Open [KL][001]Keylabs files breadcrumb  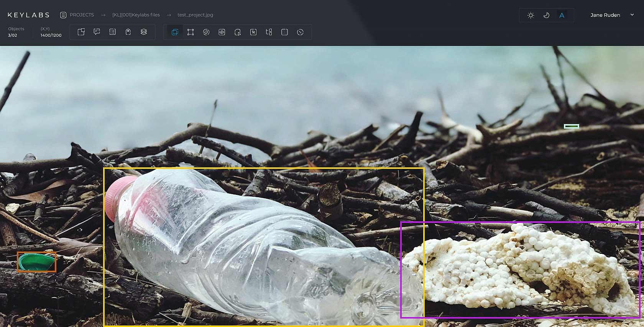136,15
